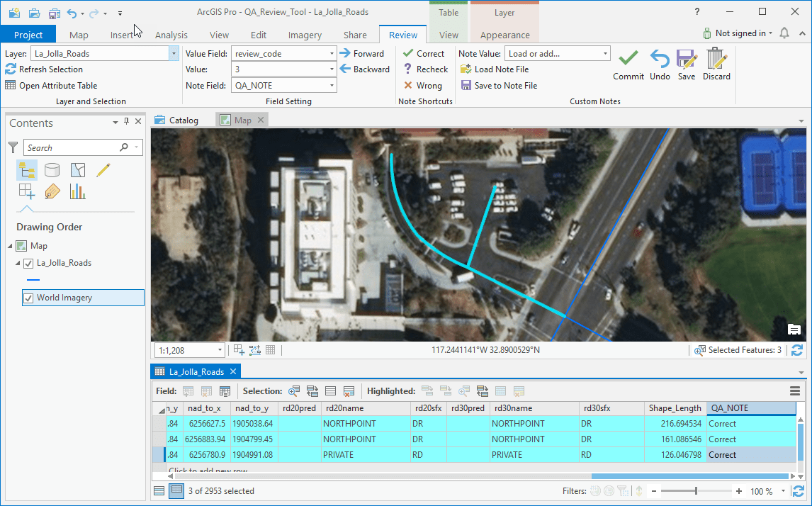This screenshot has width=812, height=506.
Task: Adjust the table zoom slider
Action: tap(696, 491)
